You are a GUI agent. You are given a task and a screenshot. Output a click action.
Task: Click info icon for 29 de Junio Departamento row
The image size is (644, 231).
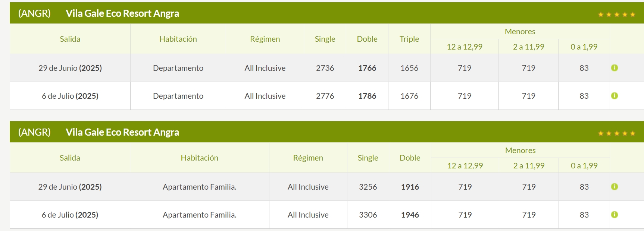(x=615, y=68)
